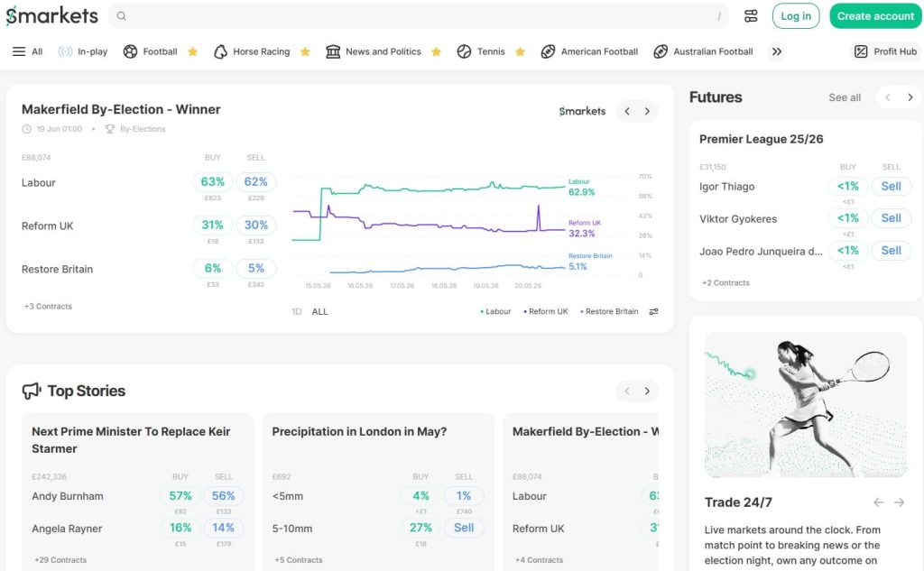Go to next featured market chevron

647,111
